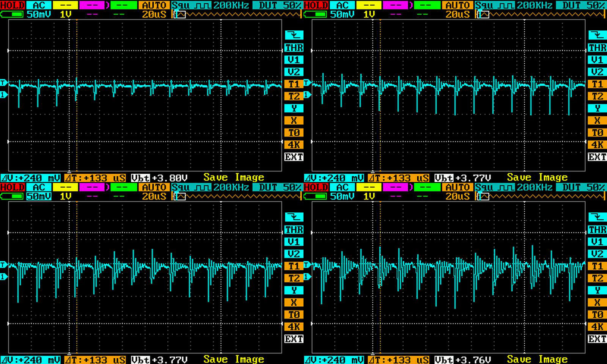This screenshot has width=607, height=364.
Task: Change the 20uS timebase in top-right scope
Action: [457, 14]
